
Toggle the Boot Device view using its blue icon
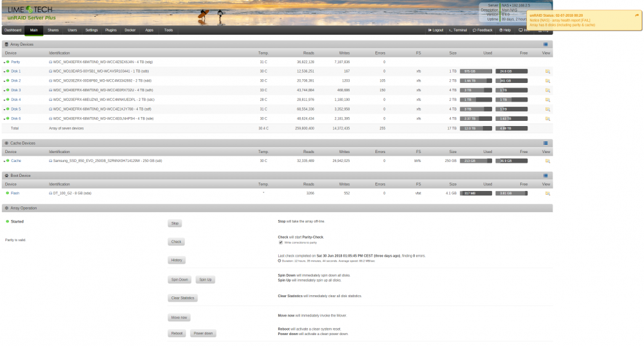point(545,176)
